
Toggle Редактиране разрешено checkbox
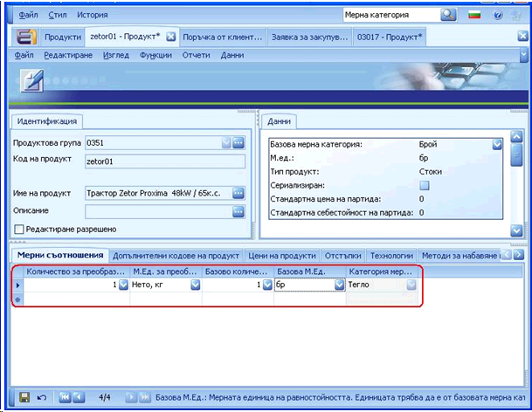[19, 230]
